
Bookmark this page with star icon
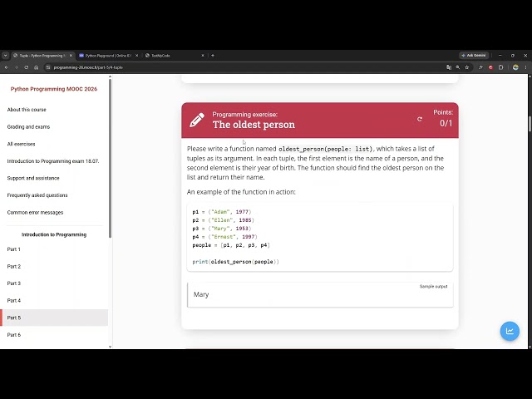(x=467, y=67)
